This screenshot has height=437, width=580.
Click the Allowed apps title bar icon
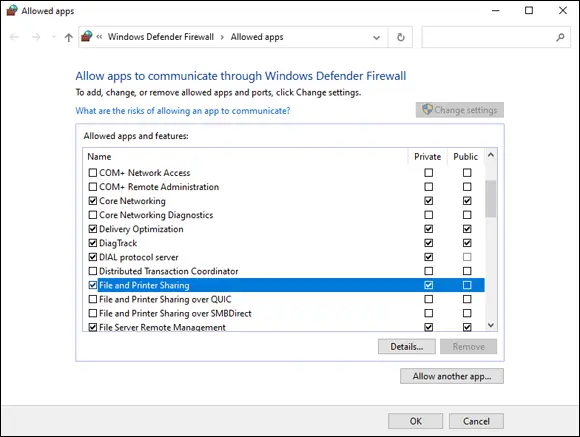point(12,10)
